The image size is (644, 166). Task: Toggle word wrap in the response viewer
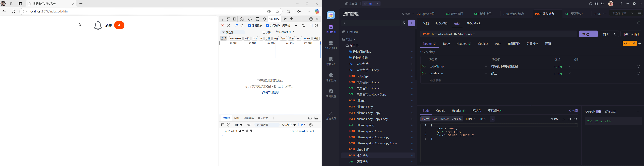(x=492, y=119)
